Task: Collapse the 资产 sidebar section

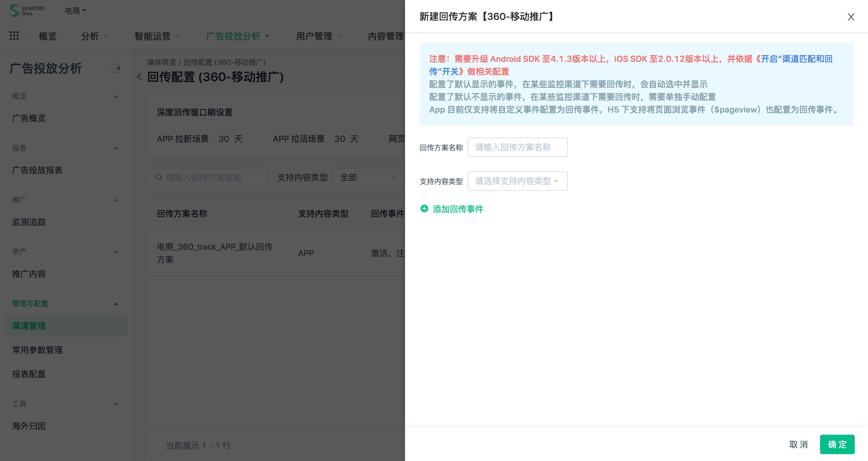Action: click(115, 252)
